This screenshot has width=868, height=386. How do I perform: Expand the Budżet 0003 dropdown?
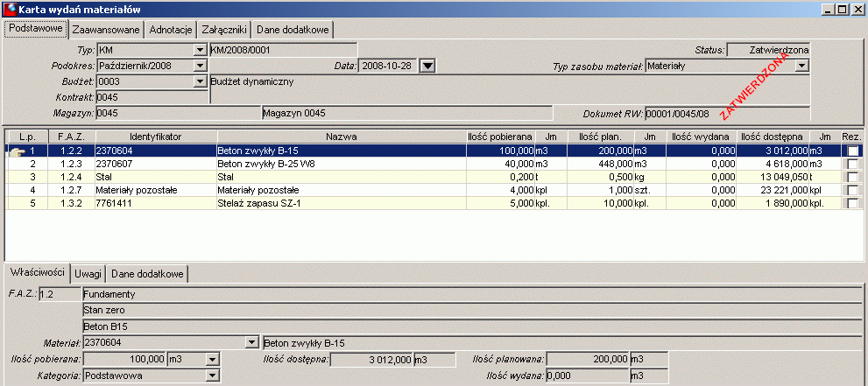(200, 82)
